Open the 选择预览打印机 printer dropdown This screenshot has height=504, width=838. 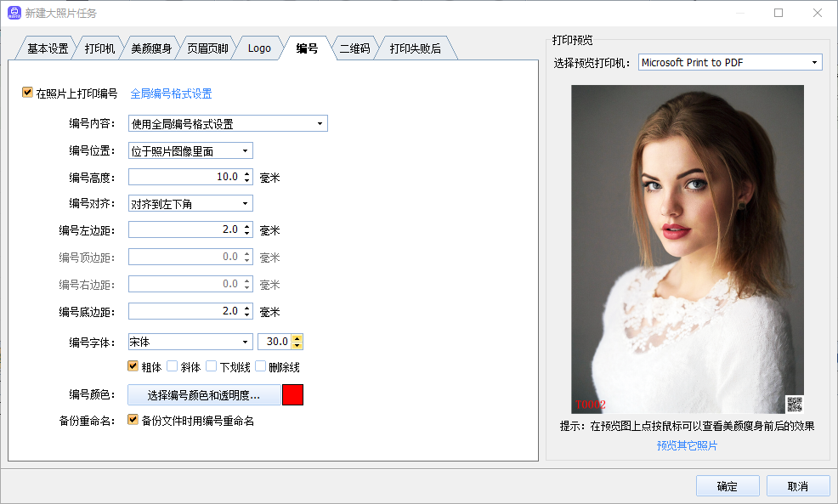point(730,62)
